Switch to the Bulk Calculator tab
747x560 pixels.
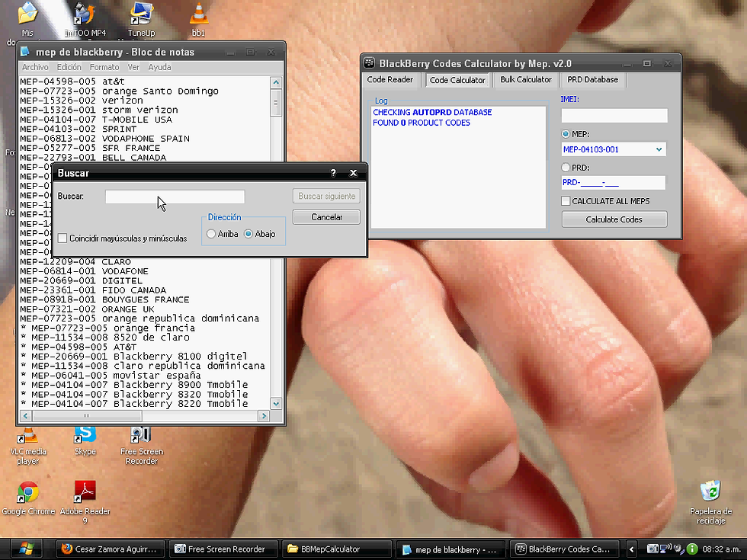pyautogui.click(x=526, y=79)
